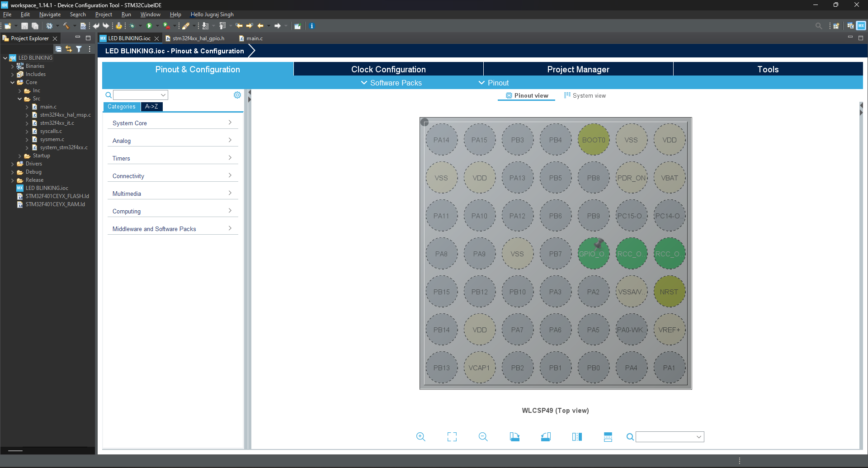Select the Pinout view toggle

[x=527, y=95]
